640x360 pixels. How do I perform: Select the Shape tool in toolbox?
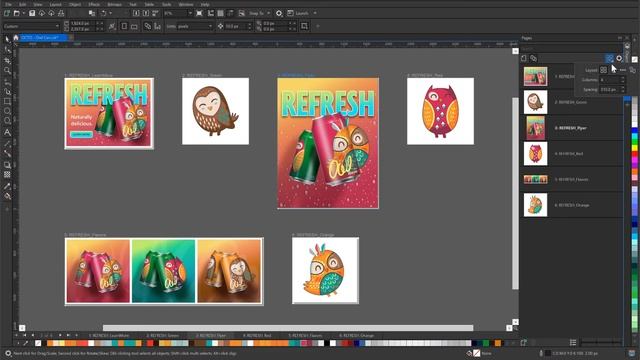point(7,50)
